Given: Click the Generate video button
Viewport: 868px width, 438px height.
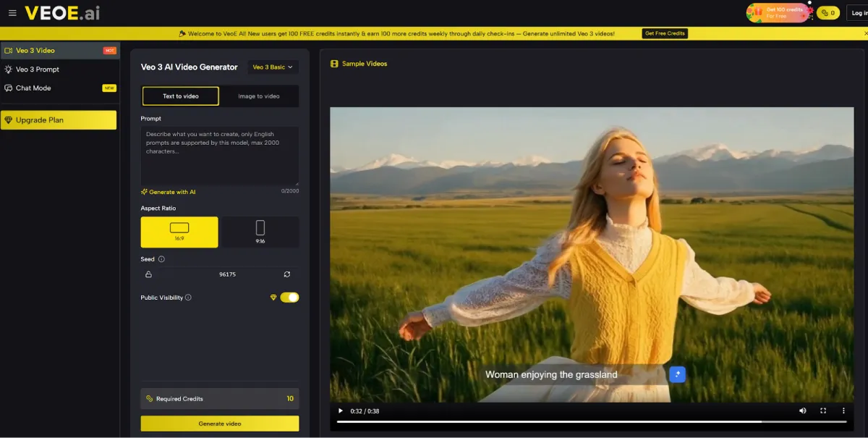Looking at the screenshot, I should (219, 423).
